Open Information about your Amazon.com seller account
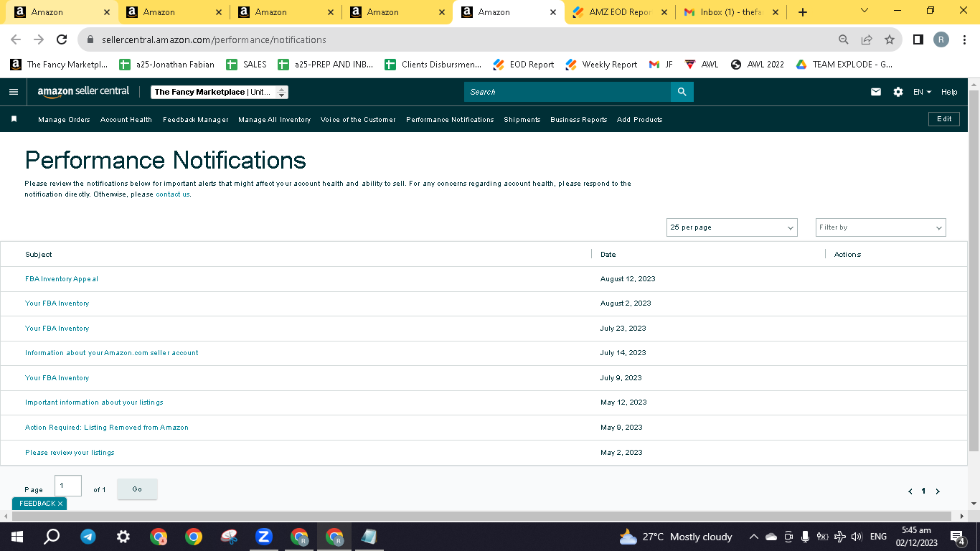Viewport: 980px width, 551px height. pyautogui.click(x=112, y=353)
